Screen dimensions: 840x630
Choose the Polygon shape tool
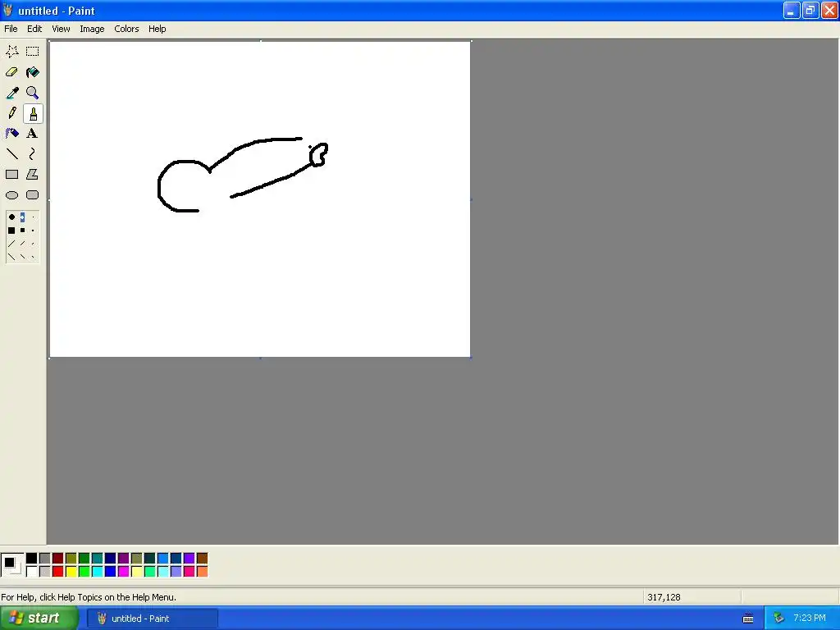tap(33, 174)
